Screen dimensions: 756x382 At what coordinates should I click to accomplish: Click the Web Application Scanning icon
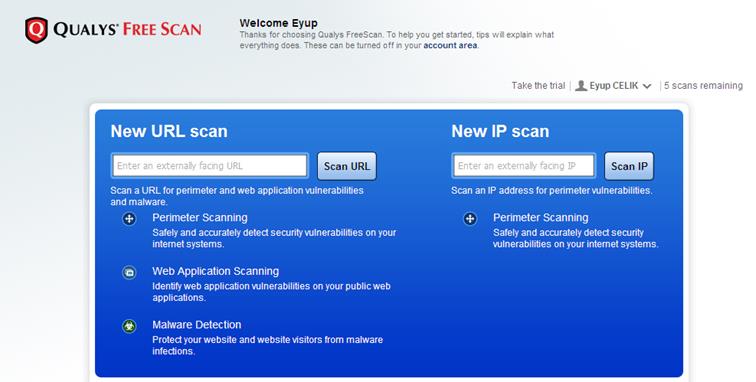click(x=129, y=273)
